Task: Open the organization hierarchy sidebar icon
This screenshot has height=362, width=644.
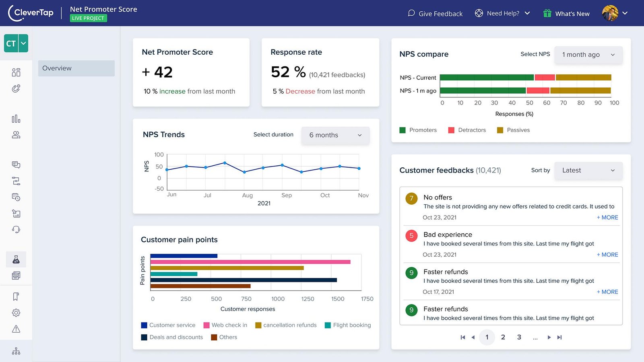Action: coord(16,351)
